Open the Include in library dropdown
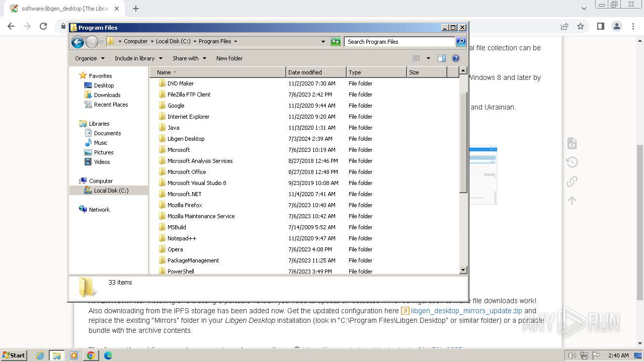The width and height of the screenshot is (644, 362). (x=138, y=58)
